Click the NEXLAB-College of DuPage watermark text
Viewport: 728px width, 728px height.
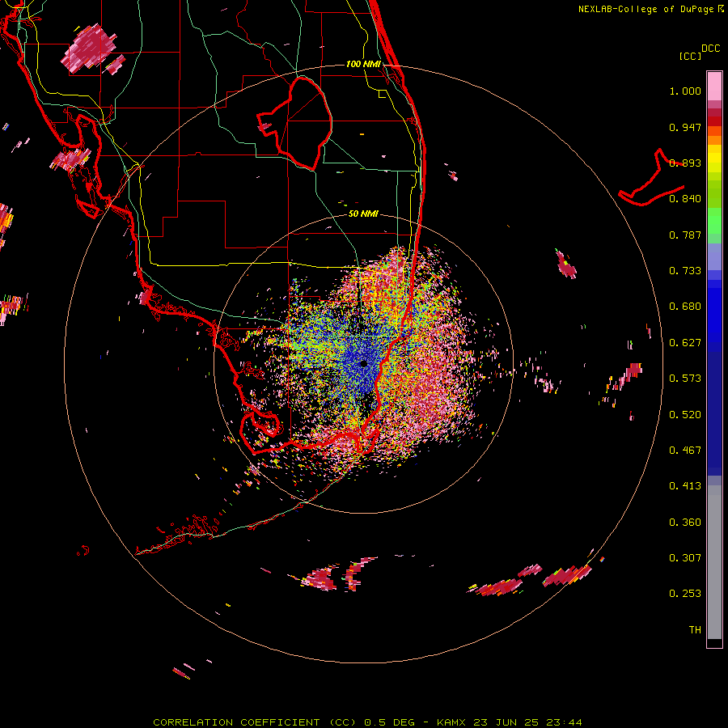650,9
